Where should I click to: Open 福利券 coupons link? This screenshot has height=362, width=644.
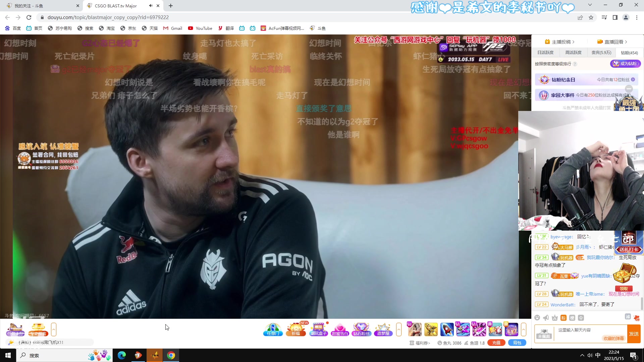coord(420,343)
